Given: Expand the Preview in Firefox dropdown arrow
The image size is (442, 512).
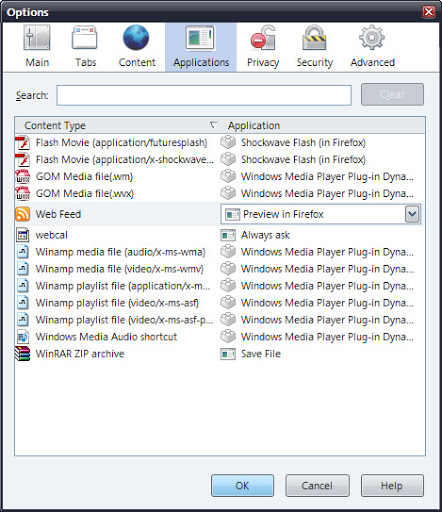Looking at the screenshot, I should pos(412,214).
